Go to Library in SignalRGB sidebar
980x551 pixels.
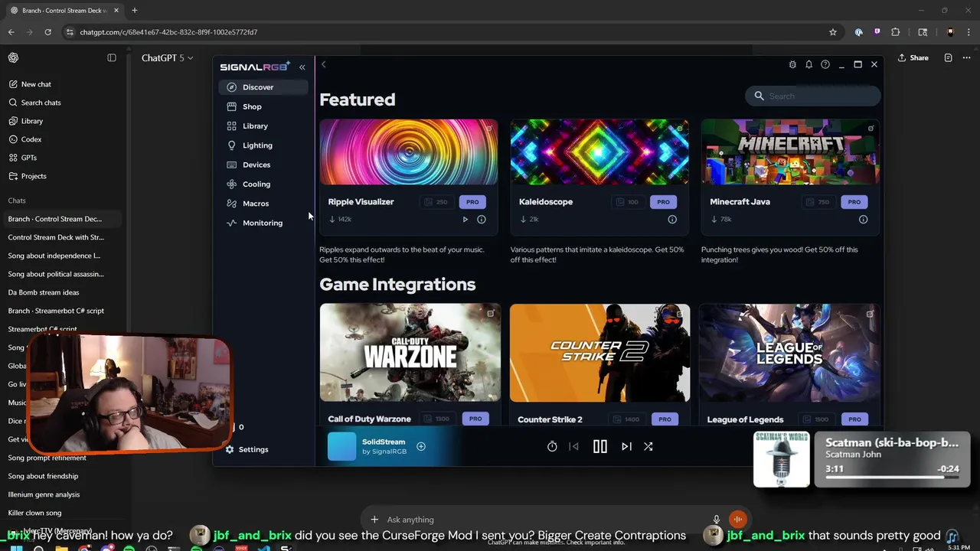[x=263, y=126]
